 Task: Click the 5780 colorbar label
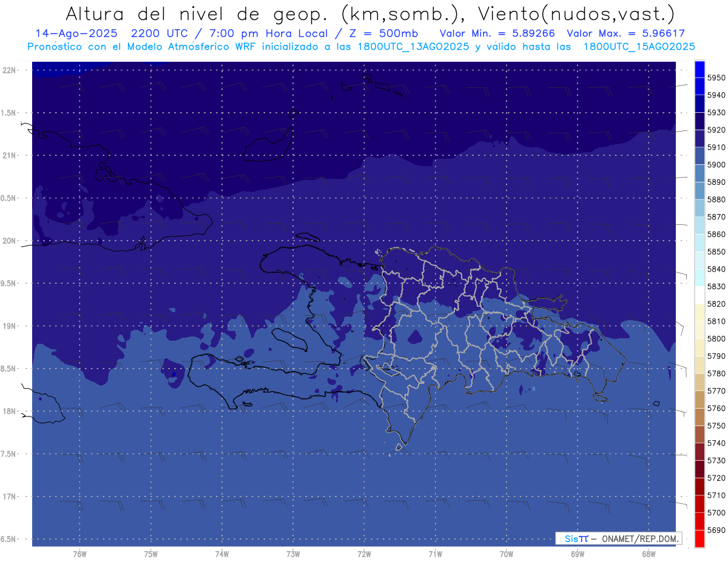716,373
